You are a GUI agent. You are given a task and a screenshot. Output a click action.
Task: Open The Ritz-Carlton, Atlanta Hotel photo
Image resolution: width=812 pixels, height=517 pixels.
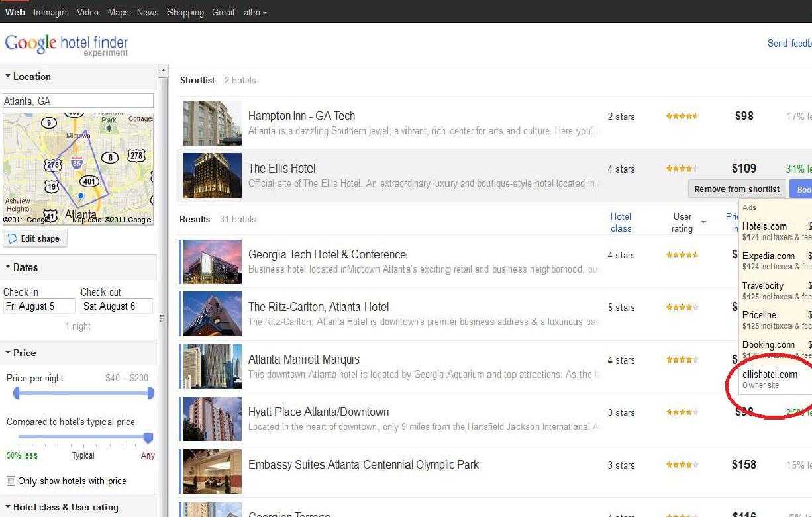point(212,314)
